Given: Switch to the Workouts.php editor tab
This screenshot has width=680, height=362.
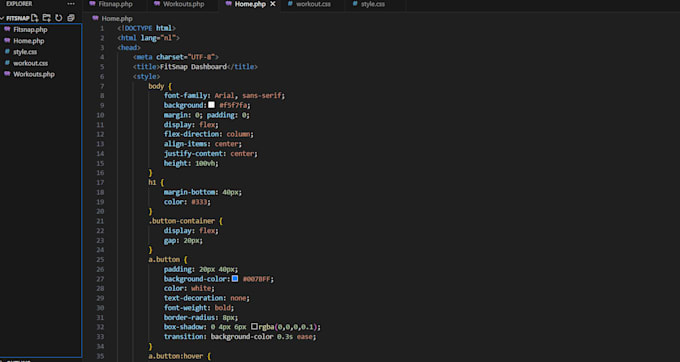Looking at the screenshot, I should [x=183, y=4].
